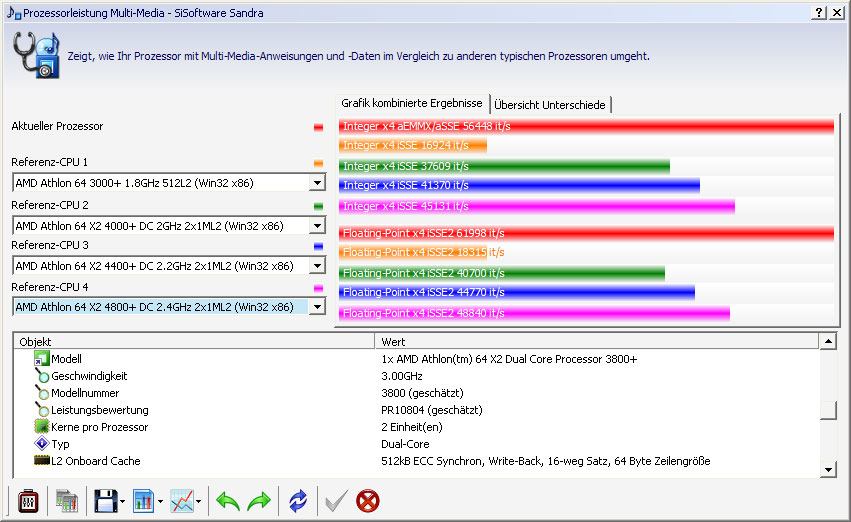Click the title bar music note icon
Image resolution: width=851 pixels, height=522 pixels.
(x=14, y=12)
